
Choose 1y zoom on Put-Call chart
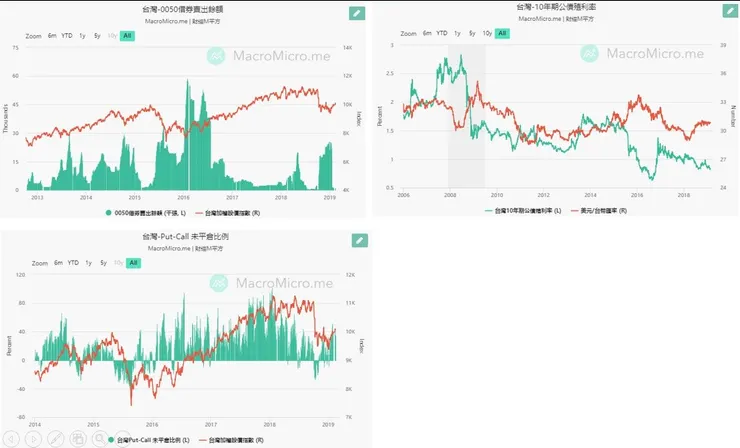pos(88,262)
